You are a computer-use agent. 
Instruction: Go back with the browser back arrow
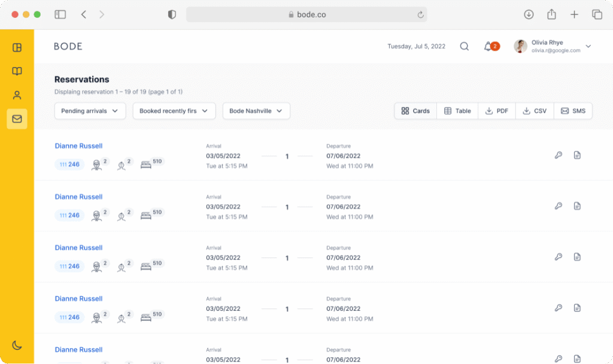coord(84,14)
